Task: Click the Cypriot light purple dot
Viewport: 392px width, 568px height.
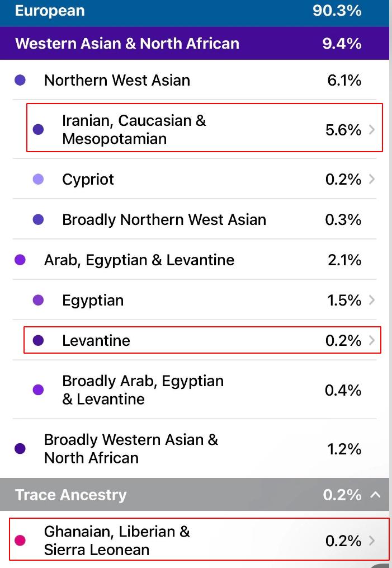Action: [38, 179]
